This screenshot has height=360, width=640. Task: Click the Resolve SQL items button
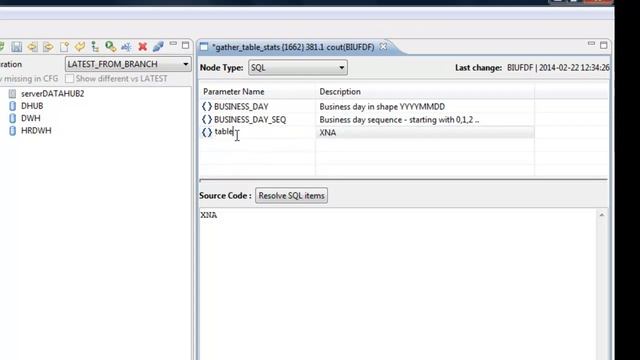click(291, 196)
